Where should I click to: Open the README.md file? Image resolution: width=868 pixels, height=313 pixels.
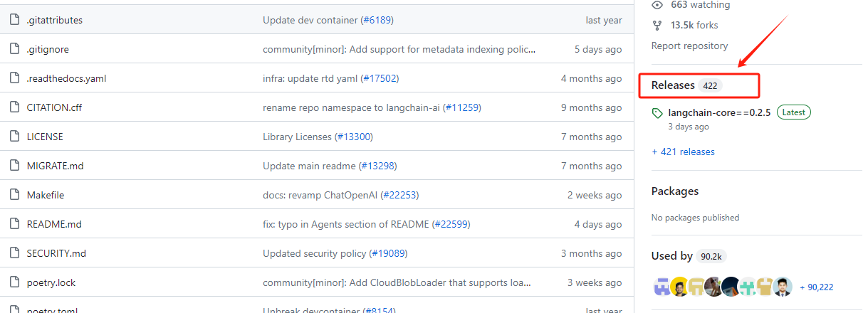coord(54,224)
